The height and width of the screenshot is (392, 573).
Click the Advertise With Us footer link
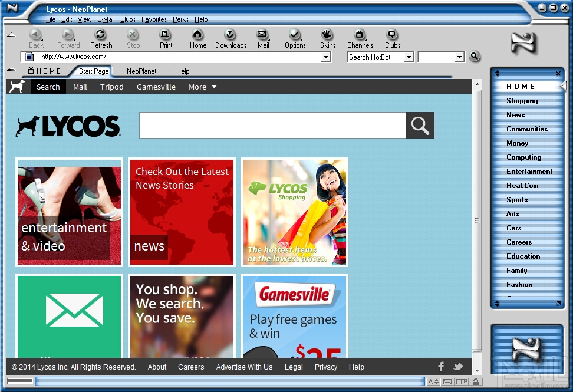pos(244,367)
